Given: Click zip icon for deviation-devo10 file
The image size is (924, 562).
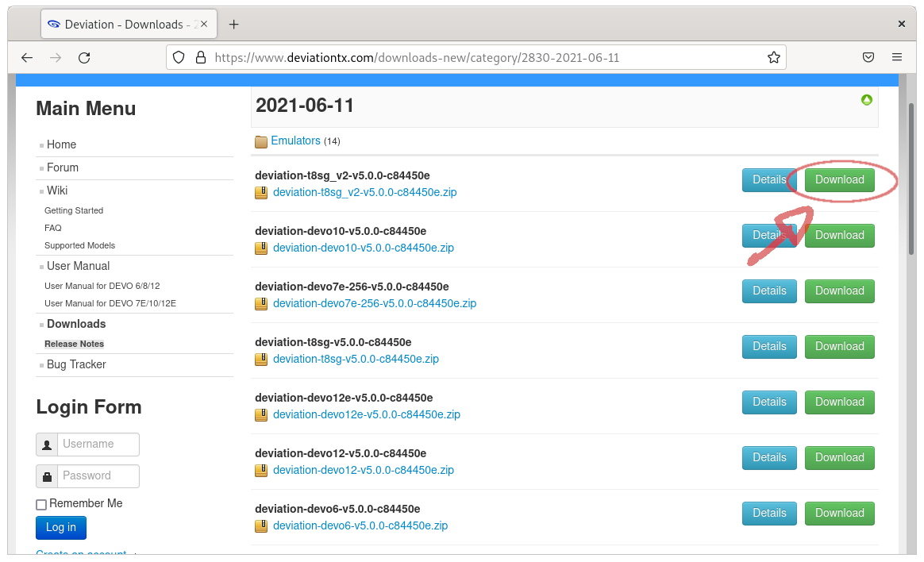Looking at the screenshot, I should pos(261,248).
